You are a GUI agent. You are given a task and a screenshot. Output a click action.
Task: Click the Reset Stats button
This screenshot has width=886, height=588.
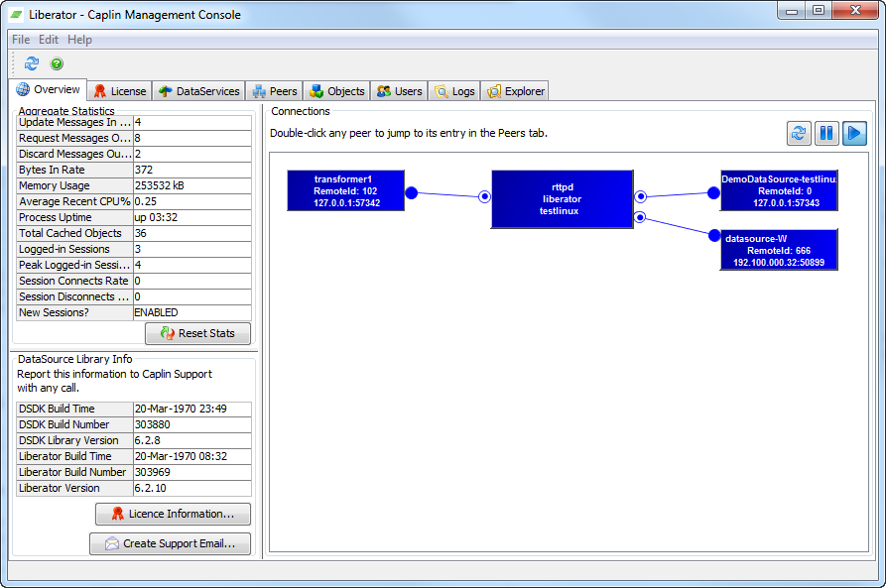[197, 333]
